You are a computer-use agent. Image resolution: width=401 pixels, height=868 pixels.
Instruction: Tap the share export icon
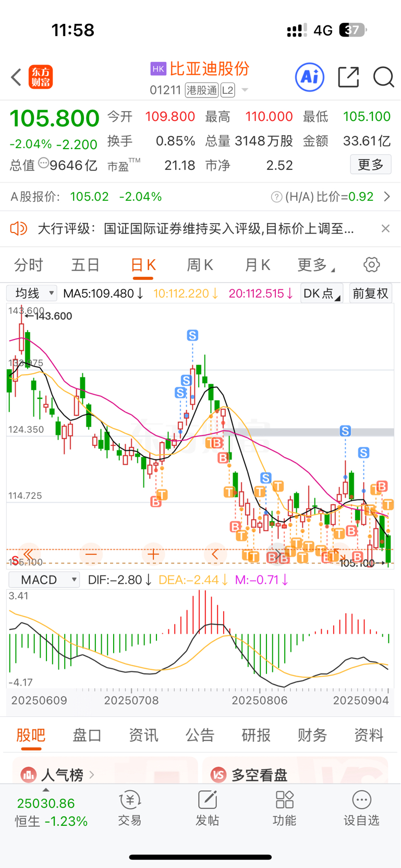click(348, 77)
